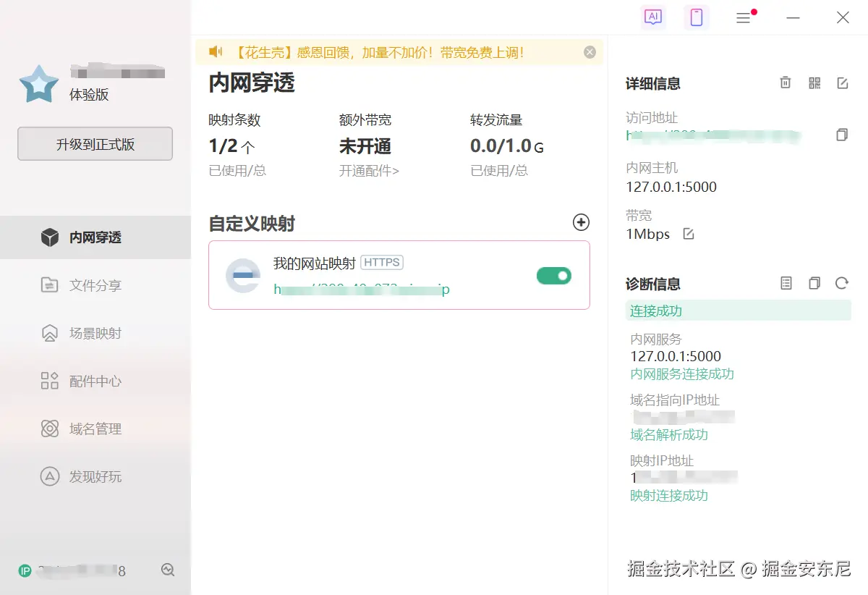Select the 我的网站映射 mapping card
868x595 pixels.
[399, 275]
